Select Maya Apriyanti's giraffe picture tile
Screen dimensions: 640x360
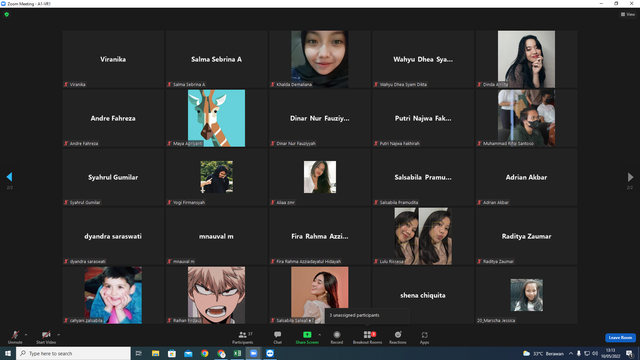(x=216, y=118)
